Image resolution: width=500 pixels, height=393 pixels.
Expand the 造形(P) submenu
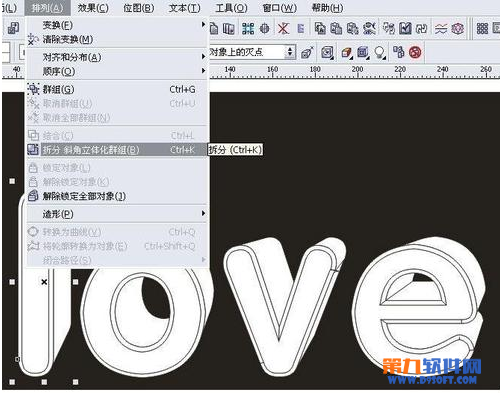click(117, 214)
